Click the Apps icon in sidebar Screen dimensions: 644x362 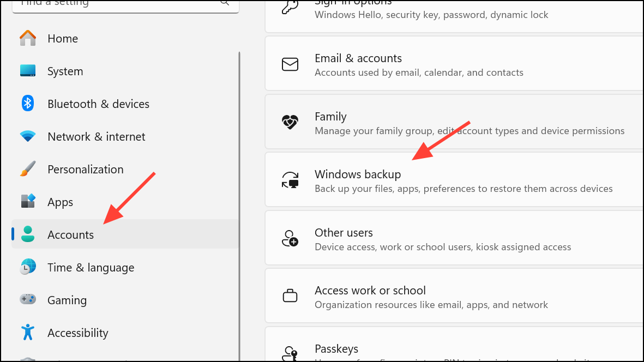click(28, 202)
